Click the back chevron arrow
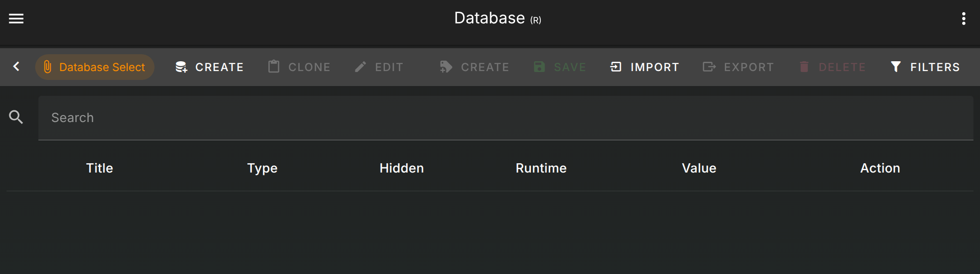The width and height of the screenshot is (980, 274). pyautogui.click(x=16, y=67)
